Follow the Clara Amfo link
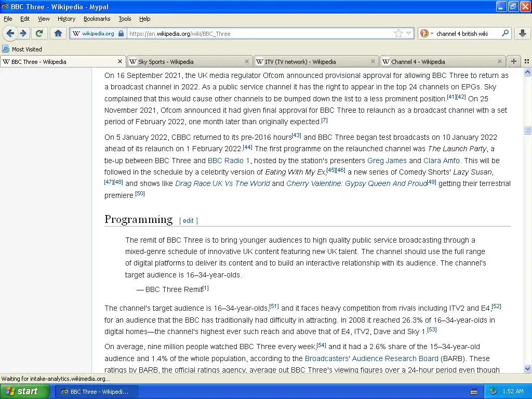The image size is (532, 399). coord(442,161)
